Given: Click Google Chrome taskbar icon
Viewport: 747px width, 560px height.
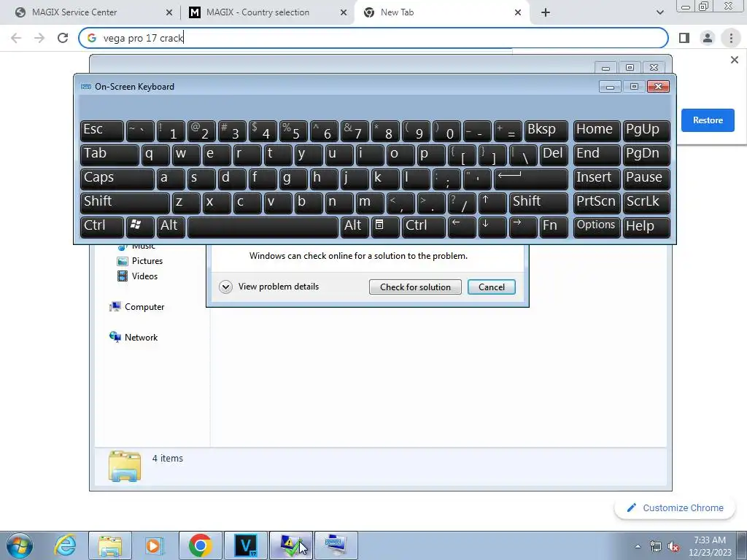Looking at the screenshot, I should point(201,545).
